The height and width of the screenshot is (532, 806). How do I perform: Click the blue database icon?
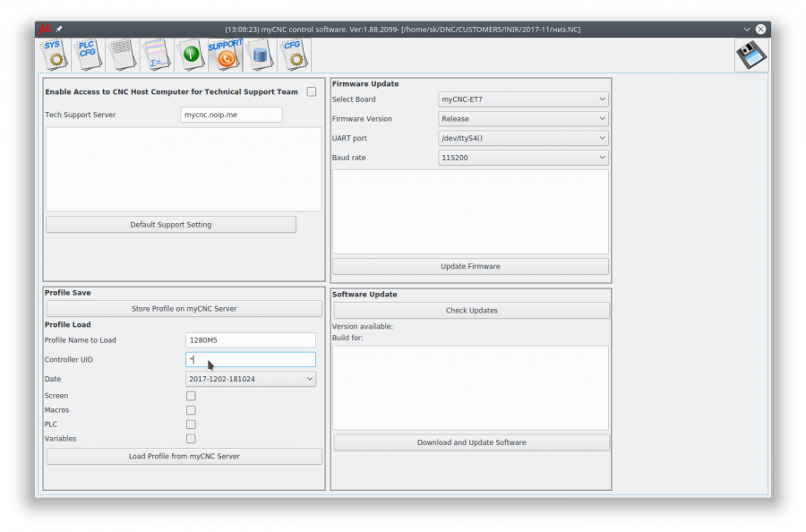[260, 55]
